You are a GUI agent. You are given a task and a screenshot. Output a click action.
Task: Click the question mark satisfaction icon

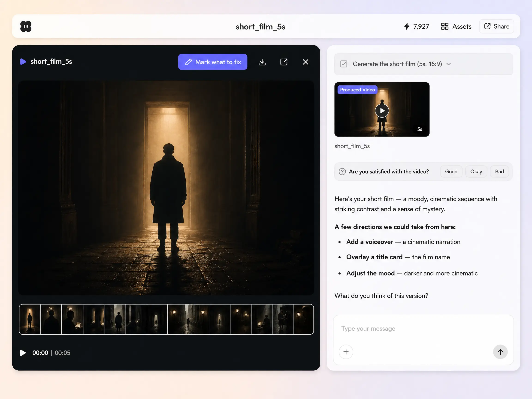[x=342, y=172]
